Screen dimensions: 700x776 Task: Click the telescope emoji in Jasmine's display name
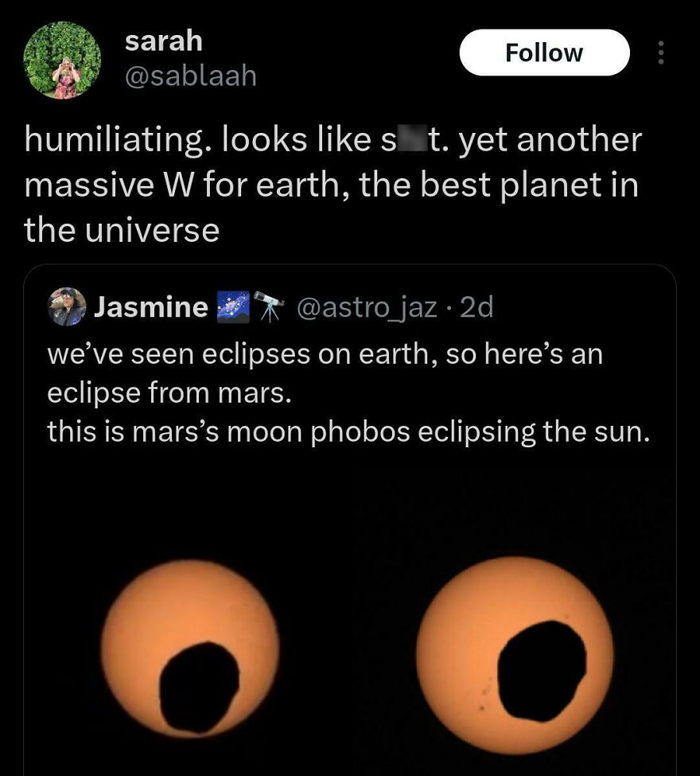click(269, 307)
